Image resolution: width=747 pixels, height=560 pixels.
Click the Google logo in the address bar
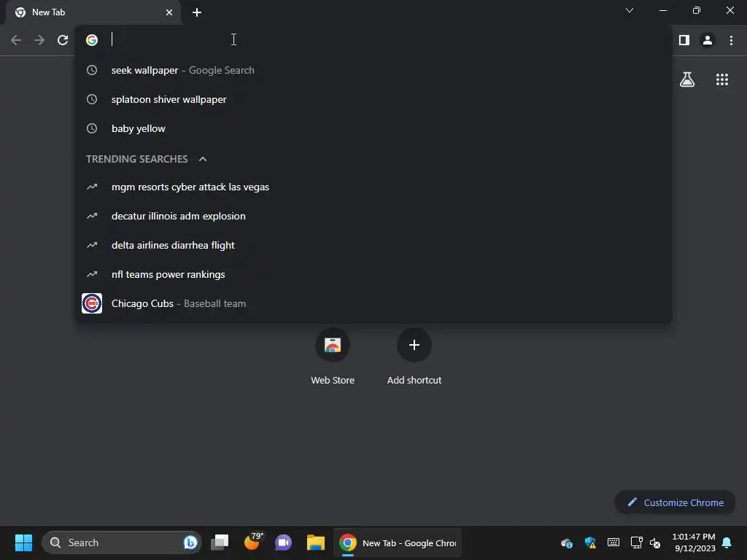(x=92, y=40)
